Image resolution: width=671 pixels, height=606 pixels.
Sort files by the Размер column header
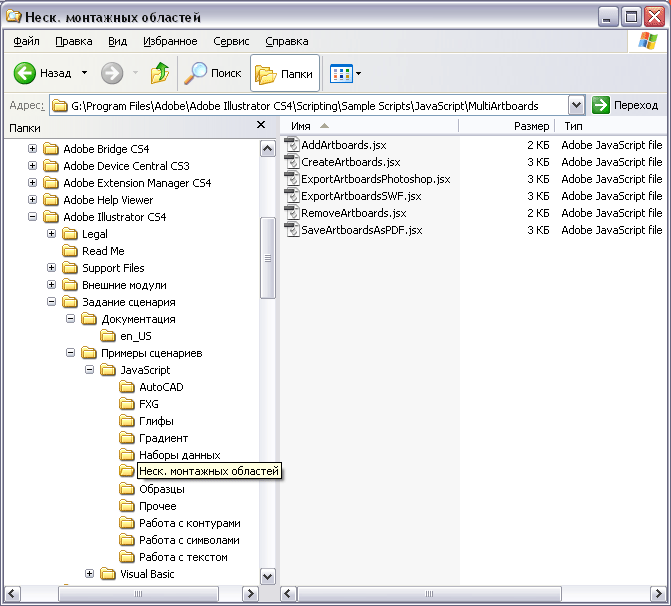pos(530,126)
